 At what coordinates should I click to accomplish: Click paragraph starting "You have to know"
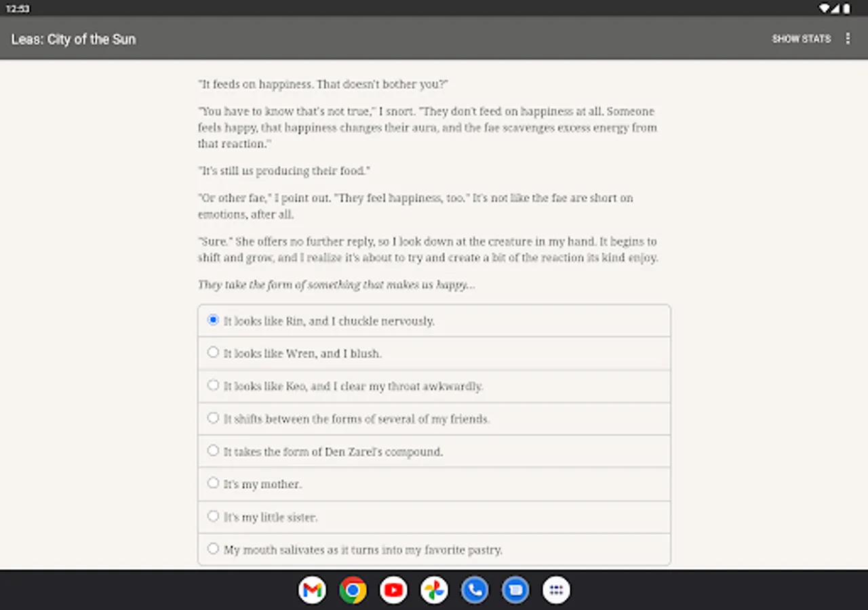click(427, 127)
